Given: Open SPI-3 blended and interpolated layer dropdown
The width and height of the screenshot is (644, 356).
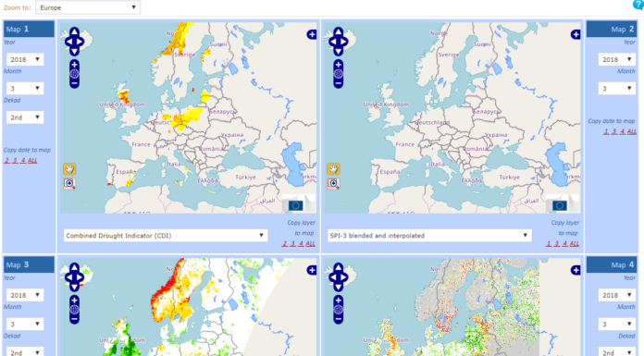Looking at the screenshot, I should [429, 236].
